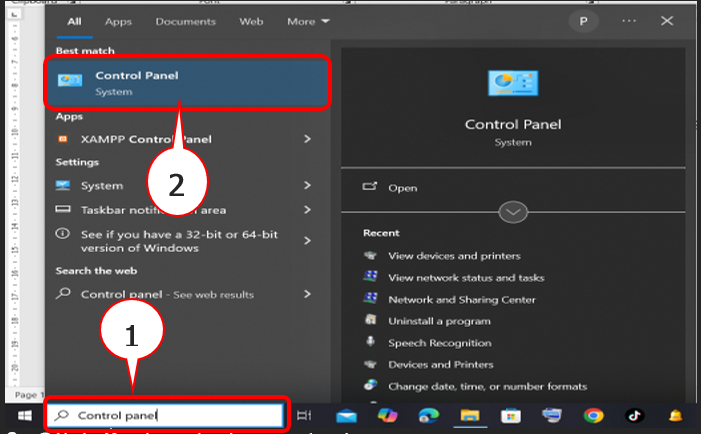Switch to the Documents search tab
Viewport: 701px width, 434px height.
tap(185, 21)
